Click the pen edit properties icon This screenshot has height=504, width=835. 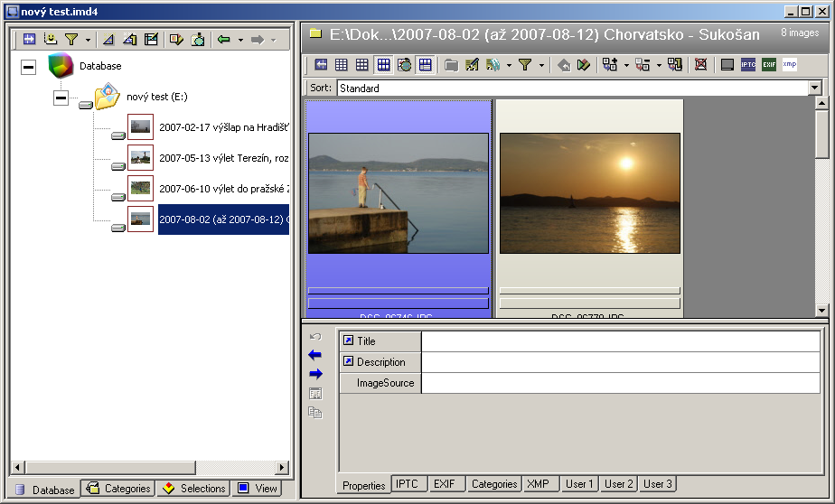(472, 64)
